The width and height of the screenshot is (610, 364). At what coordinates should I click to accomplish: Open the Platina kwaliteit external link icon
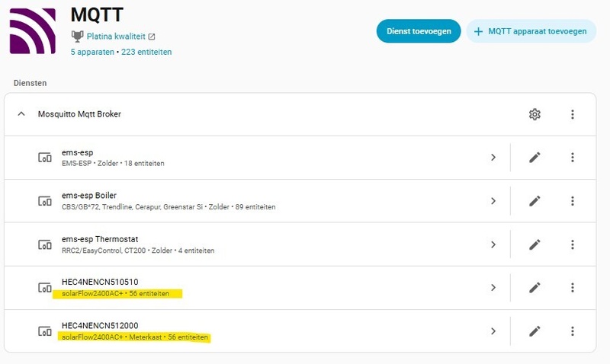click(x=152, y=37)
